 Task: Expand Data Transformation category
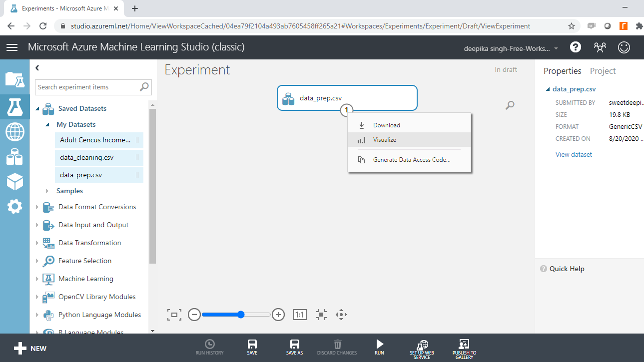[37, 243]
